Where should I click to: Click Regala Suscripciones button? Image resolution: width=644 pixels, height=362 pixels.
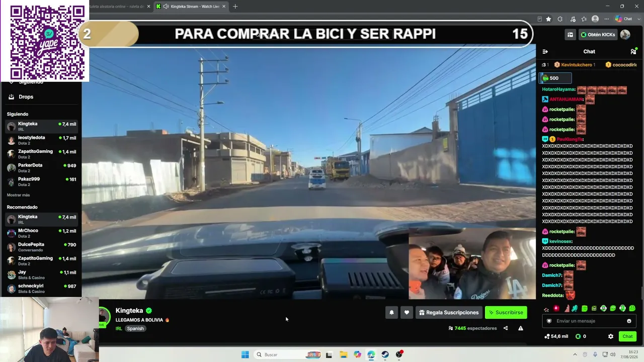tap(449, 313)
